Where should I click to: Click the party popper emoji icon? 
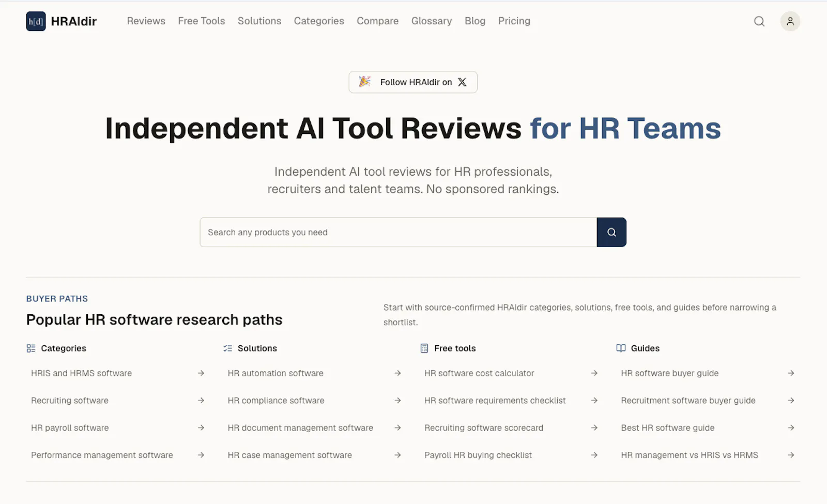coord(365,82)
